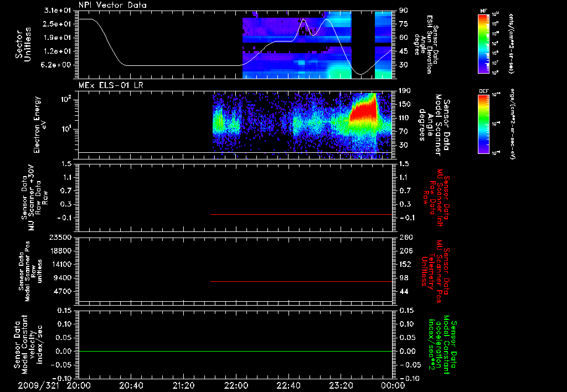Click the '3.1e+01' sector tick value
The height and width of the screenshot is (392, 567).
point(58,11)
